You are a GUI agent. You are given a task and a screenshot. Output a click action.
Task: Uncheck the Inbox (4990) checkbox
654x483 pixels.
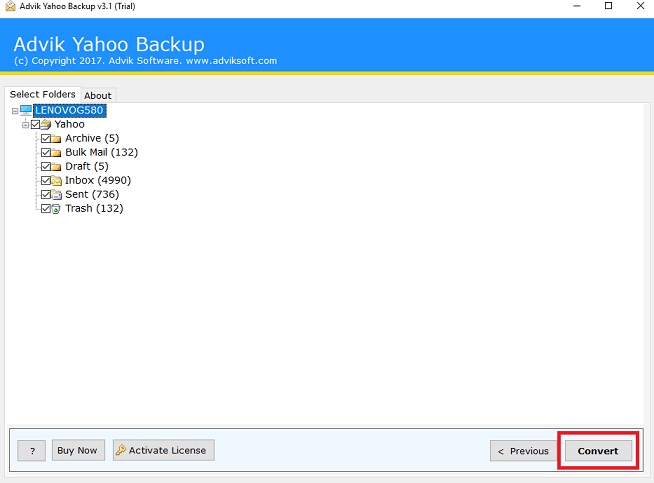tap(46, 180)
